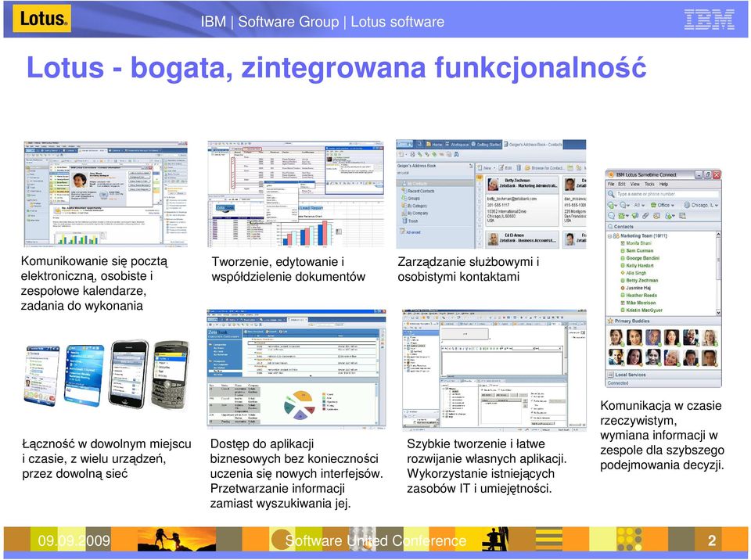Switch to the Workspace tab in Notes

click(457, 144)
